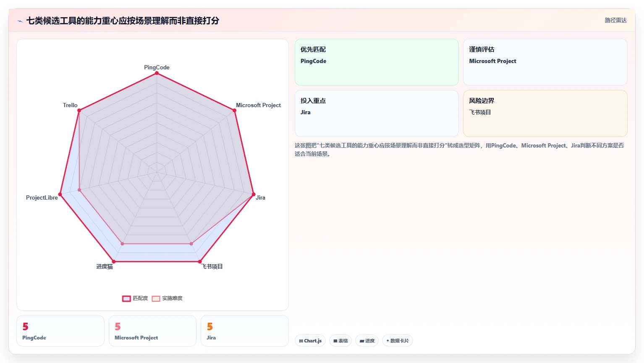
Task: Click the blue icon left of the title
Action: tap(20, 21)
